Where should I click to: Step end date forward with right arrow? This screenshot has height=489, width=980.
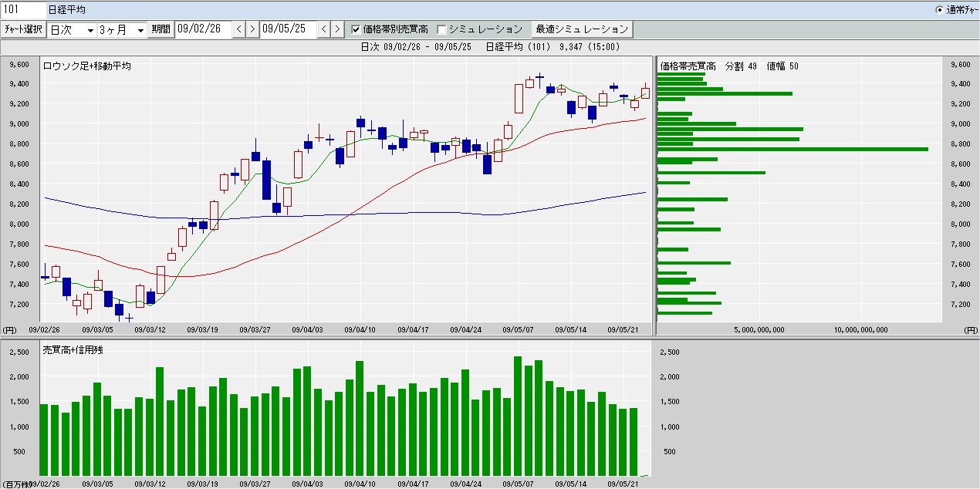337,29
